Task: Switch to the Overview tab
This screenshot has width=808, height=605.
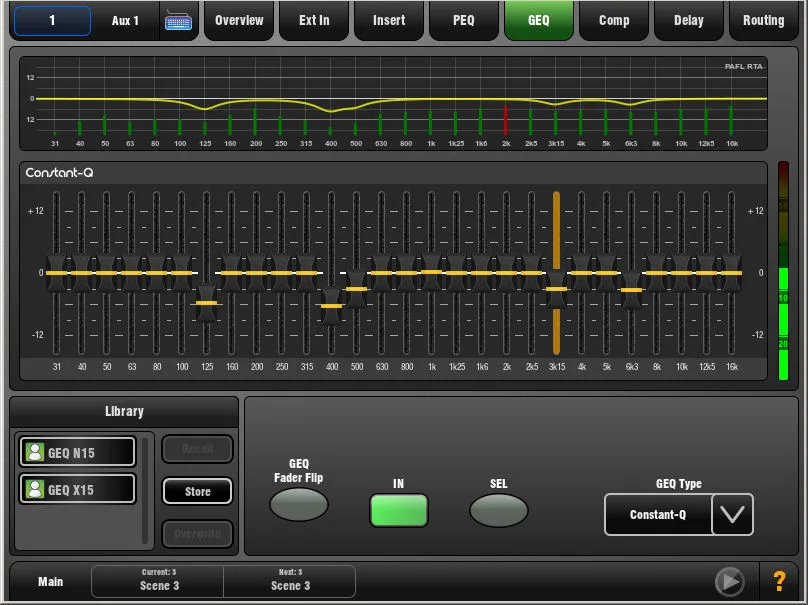Action: click(x=239, y=21)
